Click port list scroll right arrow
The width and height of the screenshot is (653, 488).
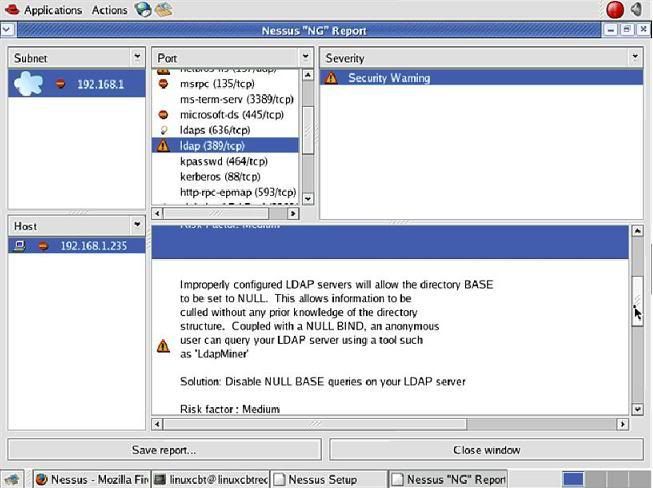click(x=293, y=213)
